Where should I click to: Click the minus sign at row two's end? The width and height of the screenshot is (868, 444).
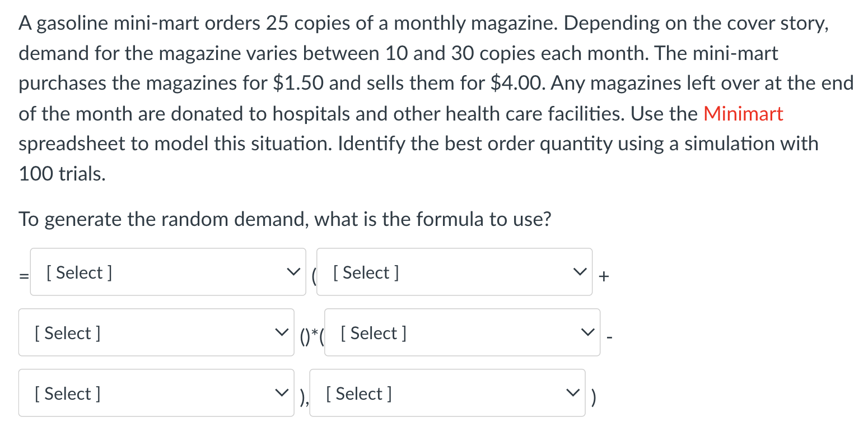pyautogui.click(x=609, y=337)
